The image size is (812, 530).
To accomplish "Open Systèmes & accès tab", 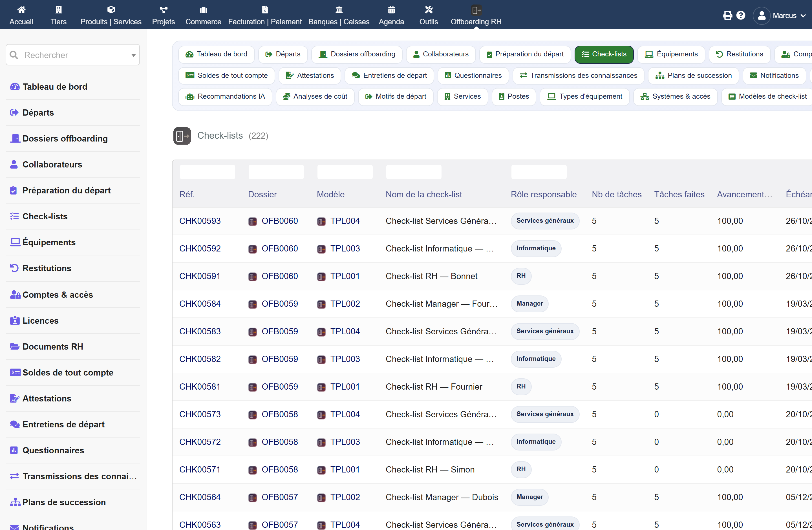I will (x=675, y=96).
